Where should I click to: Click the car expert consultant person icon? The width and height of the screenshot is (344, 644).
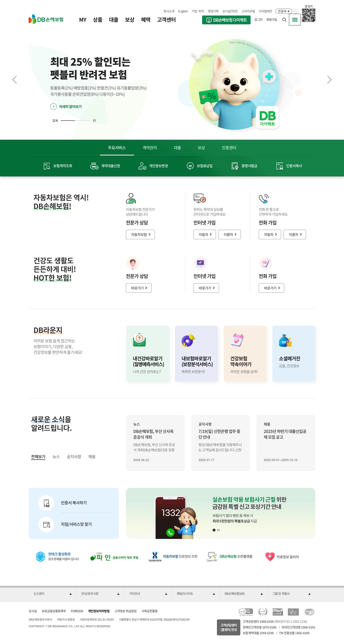tap(131, 198)
